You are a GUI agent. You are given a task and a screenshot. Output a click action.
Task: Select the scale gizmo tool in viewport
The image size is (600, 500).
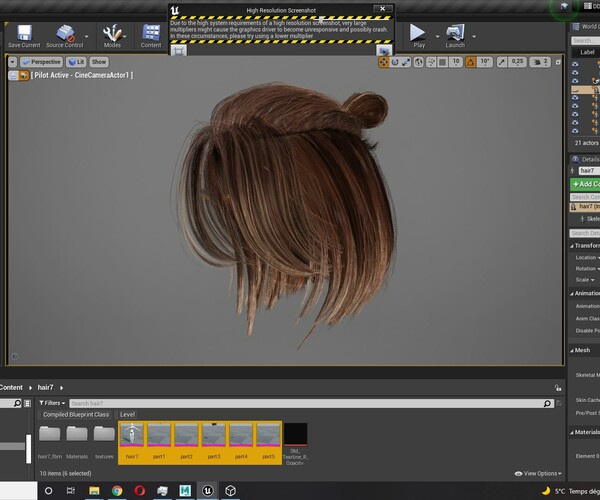(406, 62)
